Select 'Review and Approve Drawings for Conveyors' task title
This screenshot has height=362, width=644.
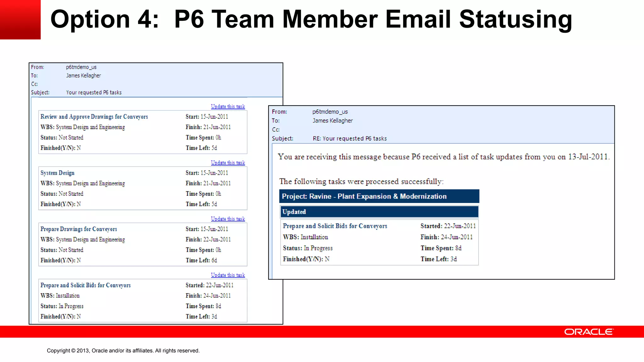94,117
